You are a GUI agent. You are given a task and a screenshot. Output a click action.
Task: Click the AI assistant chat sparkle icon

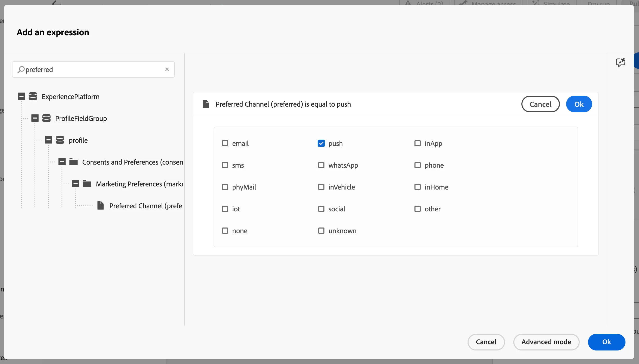[621, 62]
